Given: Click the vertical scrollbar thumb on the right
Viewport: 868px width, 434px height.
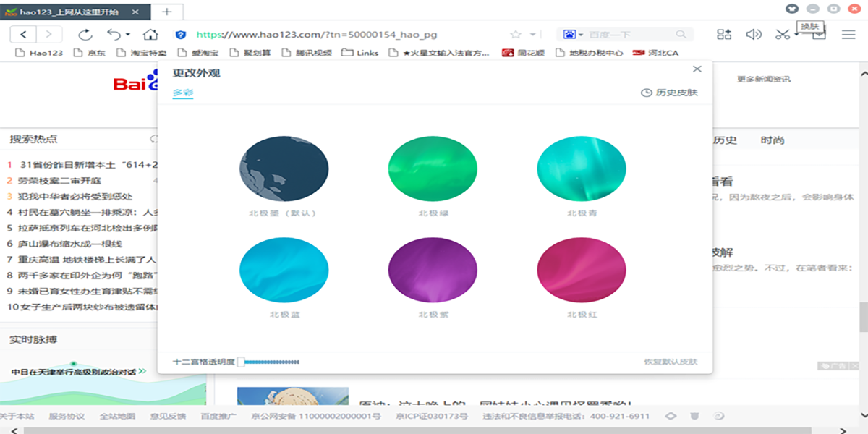Looking at the screenshot, I should click(x=863, y=316).
